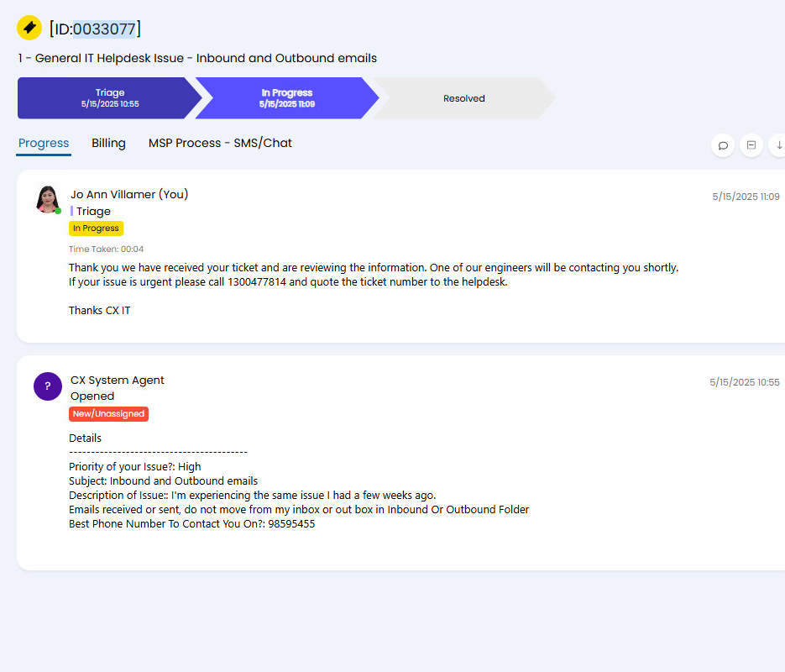Click the CX System Agent purple avatar
Viewport: 785px width, 672px height.
tap(48, 386)
